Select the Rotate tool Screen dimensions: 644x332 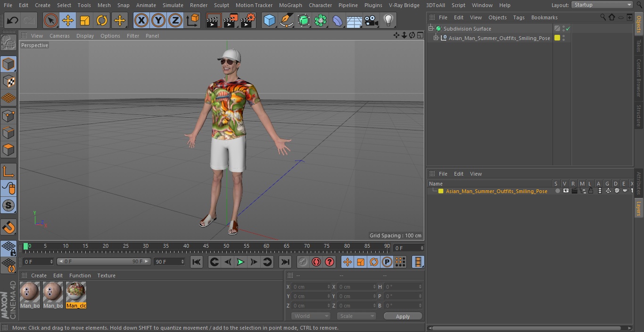pyautogui.click(x=102, y=21)
